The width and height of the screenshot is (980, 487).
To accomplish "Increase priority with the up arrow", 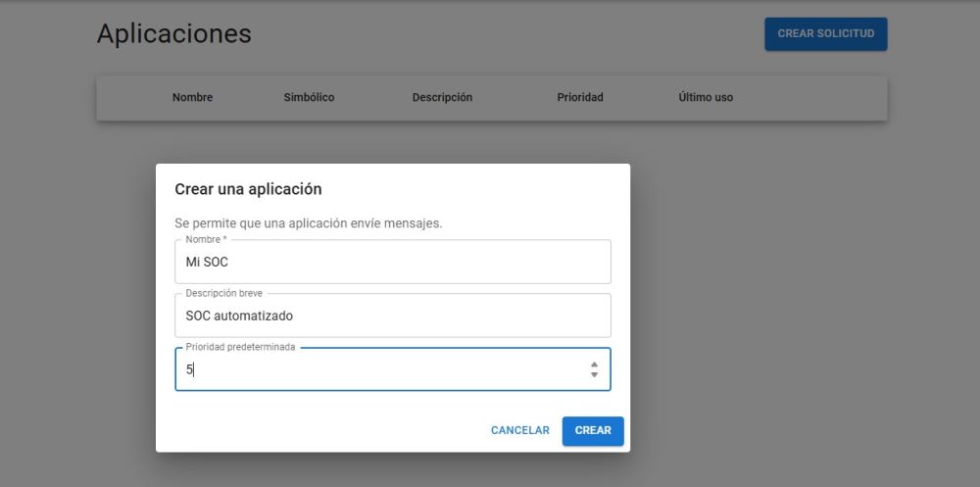I will [x=595, y=365].
